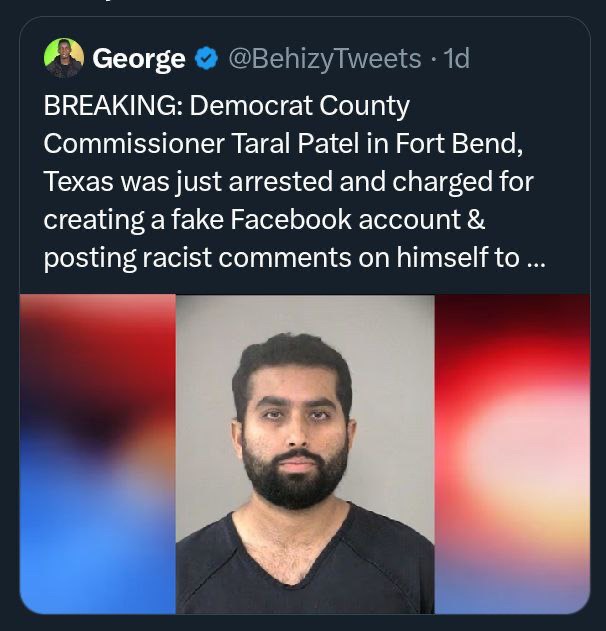The image size is (606, 631).
Task: Click the word "Commissioner" in the tweet
Action: pos(134,143)
